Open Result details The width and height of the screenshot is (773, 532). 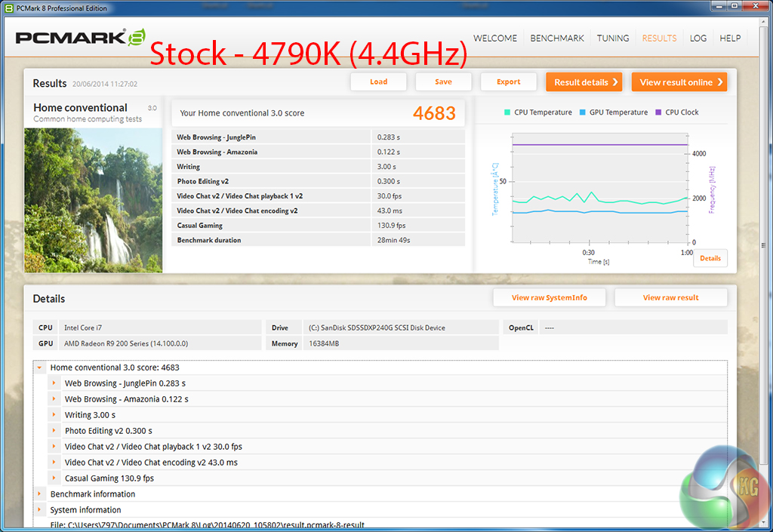coord(584,82)
